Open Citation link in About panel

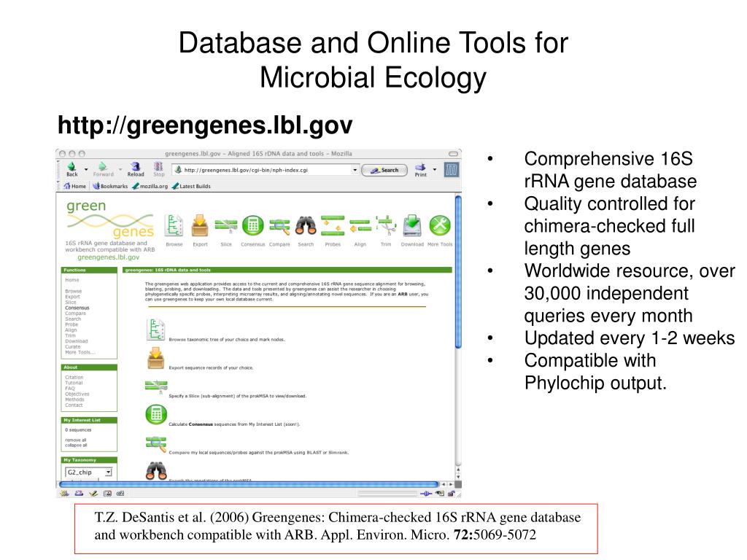point(74,377)
